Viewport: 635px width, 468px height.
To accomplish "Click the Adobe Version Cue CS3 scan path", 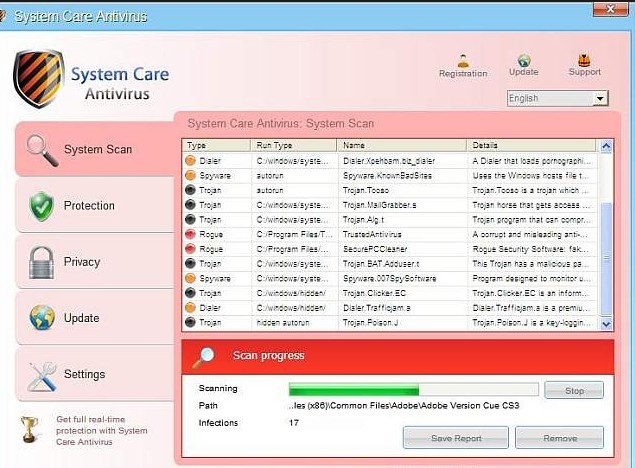I will click(x=404, y=406).
